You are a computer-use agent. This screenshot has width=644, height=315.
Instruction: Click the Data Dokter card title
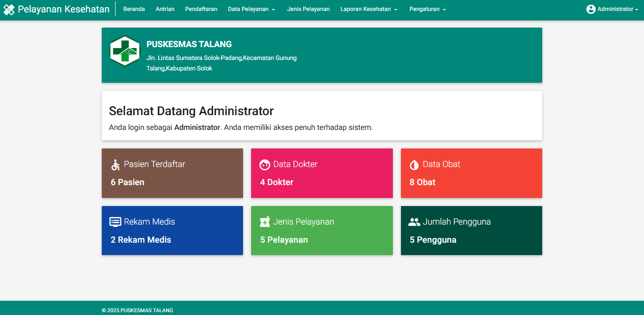(x=295, y=164)
